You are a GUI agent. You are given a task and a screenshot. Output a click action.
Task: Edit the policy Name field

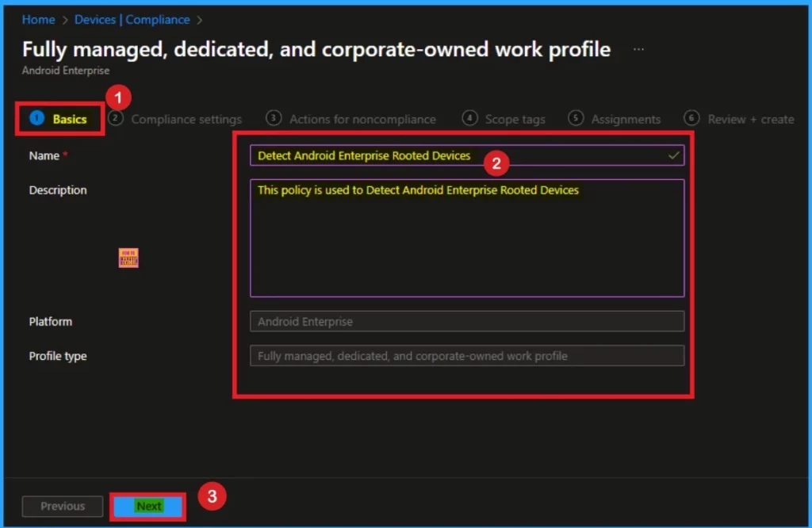[466, 155]
